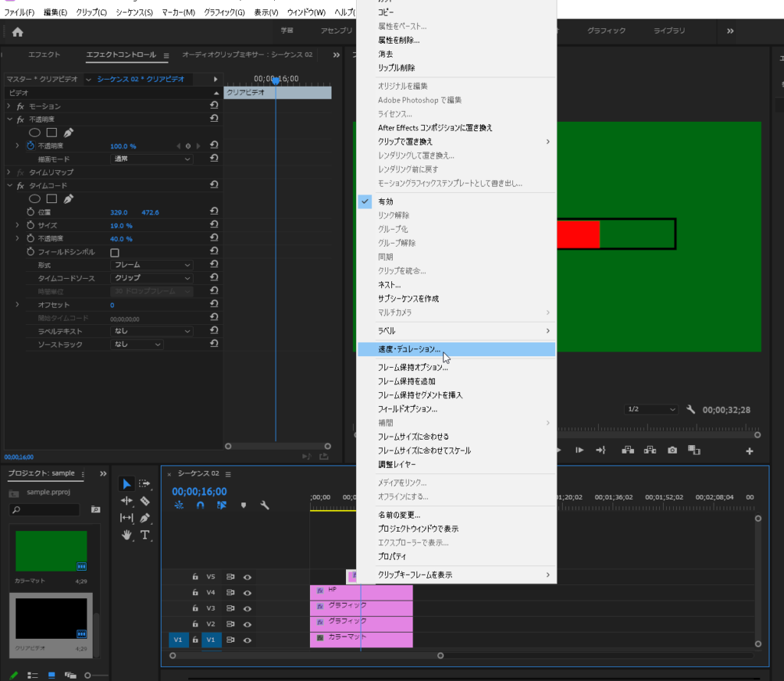Click the Export Frame camera icon
The width and height of the screenshot is (784, 681).
(672, 450)
